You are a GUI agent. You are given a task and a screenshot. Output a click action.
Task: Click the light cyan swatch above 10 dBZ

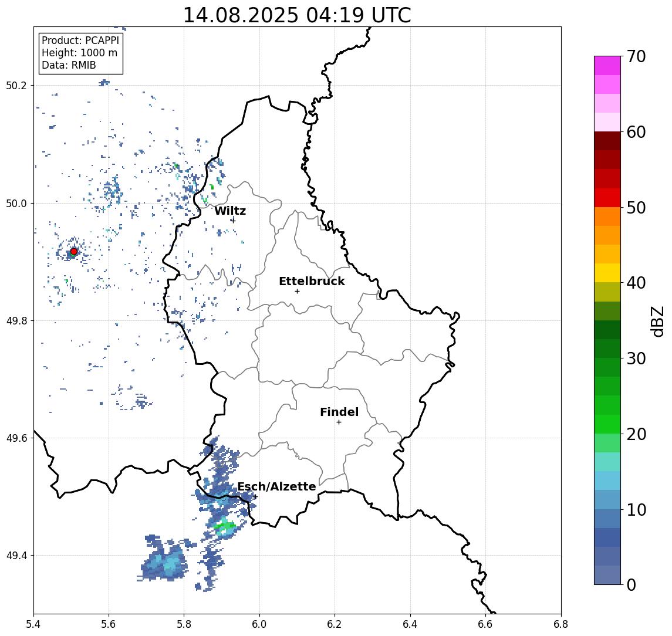coord(607,499)
